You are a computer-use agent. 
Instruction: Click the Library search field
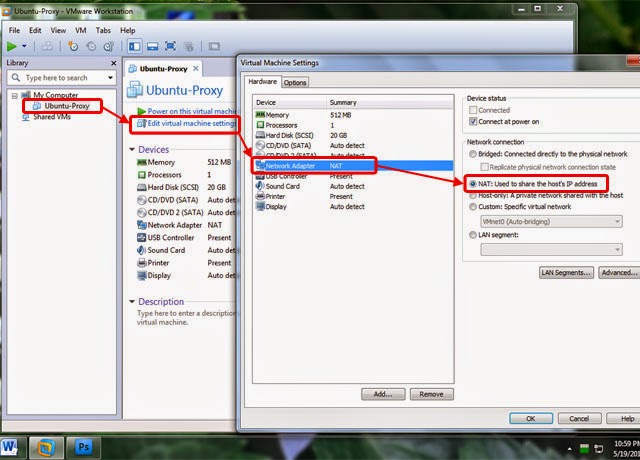coord(61,78)
